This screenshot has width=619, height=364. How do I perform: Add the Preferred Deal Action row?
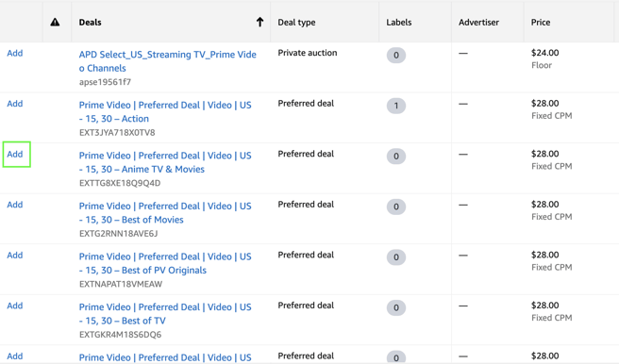(x=15, y=104)
